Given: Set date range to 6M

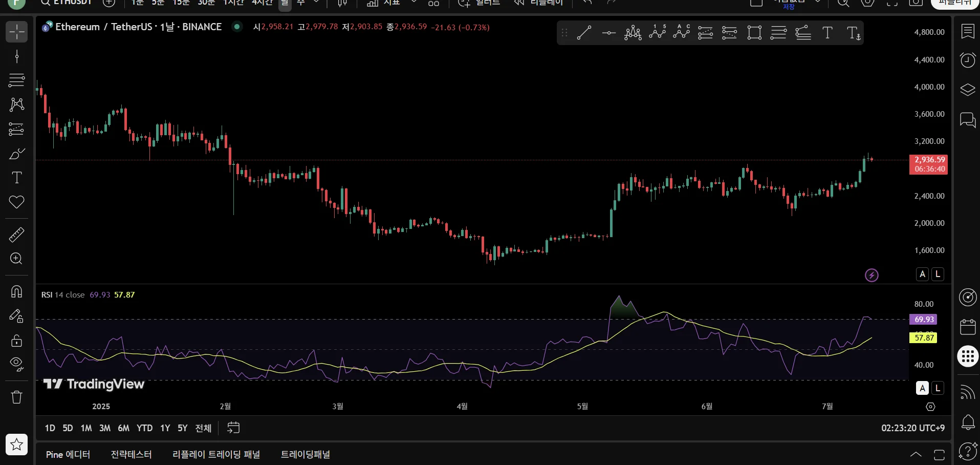Looking at the screenshot, I should click(123, 428).
